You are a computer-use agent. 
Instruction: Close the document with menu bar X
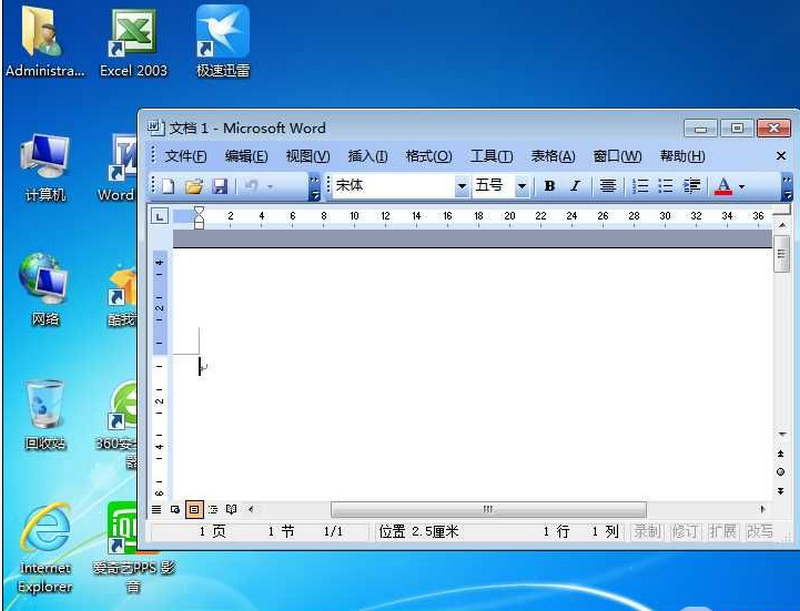point(781,156)
